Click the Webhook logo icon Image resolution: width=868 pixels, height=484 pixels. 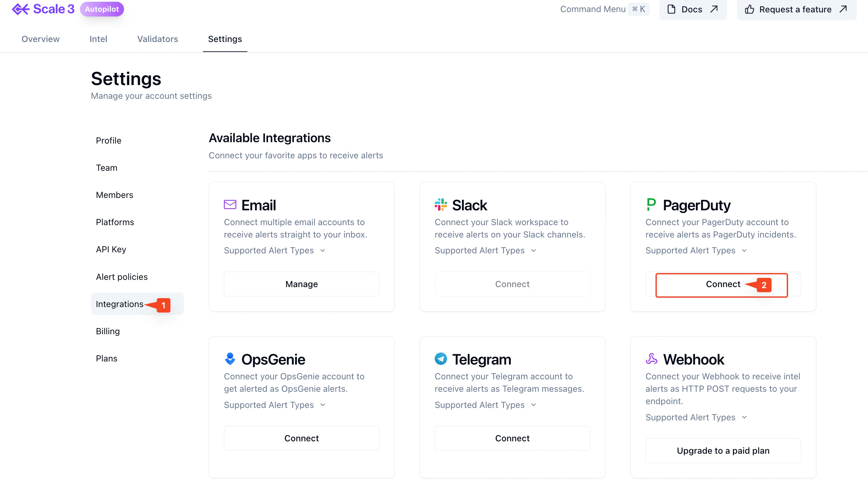tap(651, 359)
